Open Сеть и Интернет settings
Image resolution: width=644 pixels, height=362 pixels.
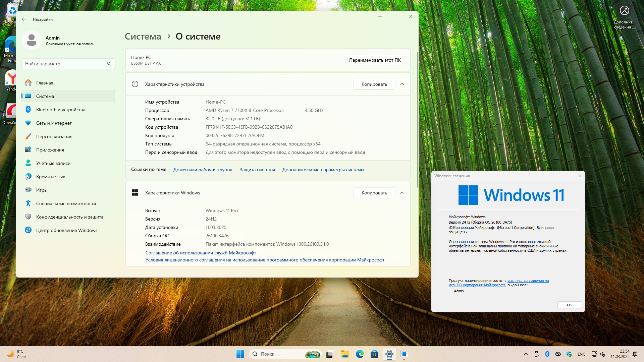pyautogui.click(x=54, y=123)
